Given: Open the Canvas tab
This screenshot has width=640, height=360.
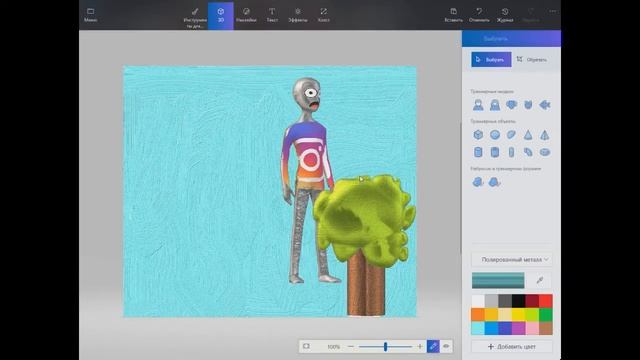Looking at the screenshot, I should click(x=323, y=15).
